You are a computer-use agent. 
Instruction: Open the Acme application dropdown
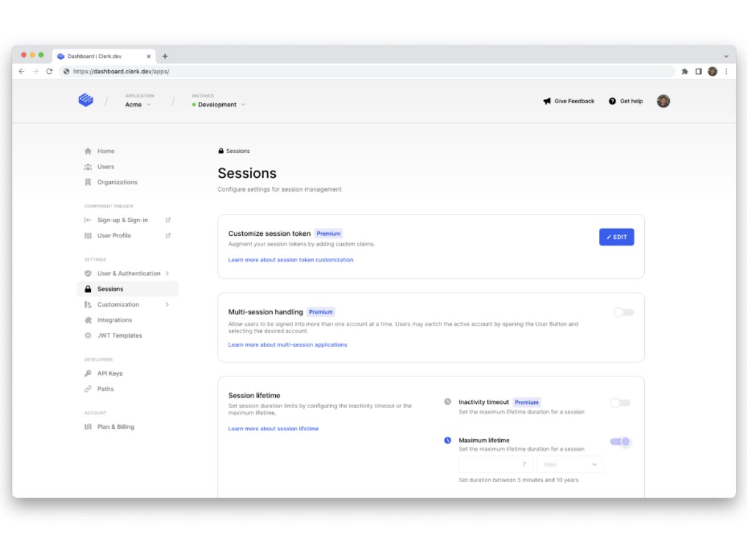click(x=138, y=105)
